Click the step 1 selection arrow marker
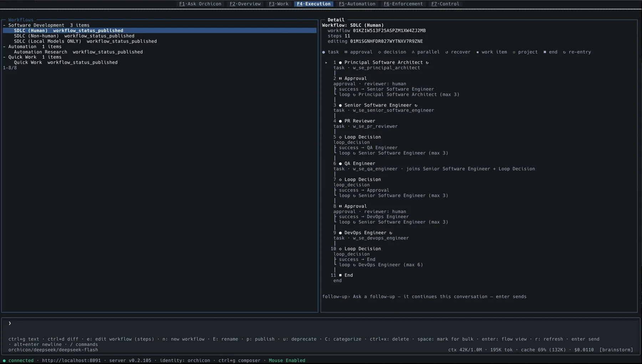Screen dimensions: 642x364 point(326,62)
